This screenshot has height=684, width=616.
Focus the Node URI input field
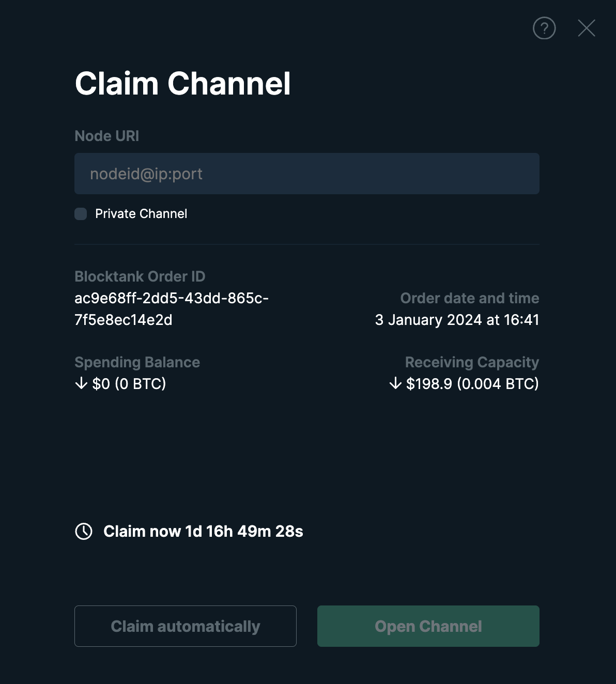coord(307,174)
